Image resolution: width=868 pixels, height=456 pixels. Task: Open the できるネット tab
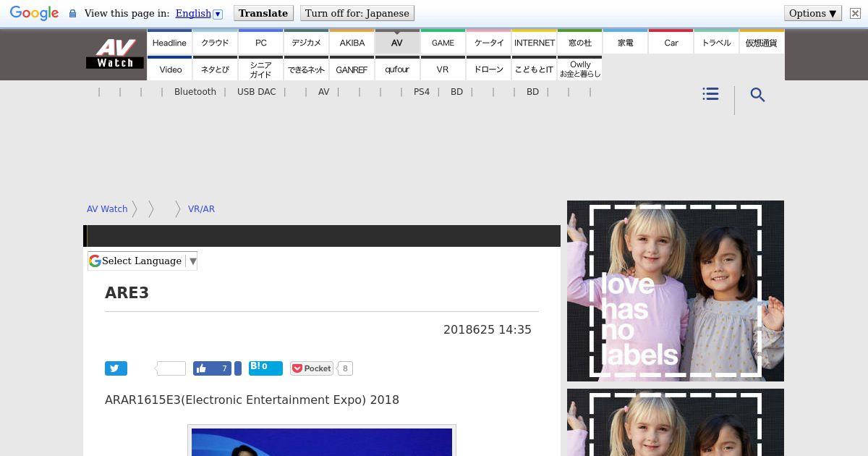pos(306,69)
